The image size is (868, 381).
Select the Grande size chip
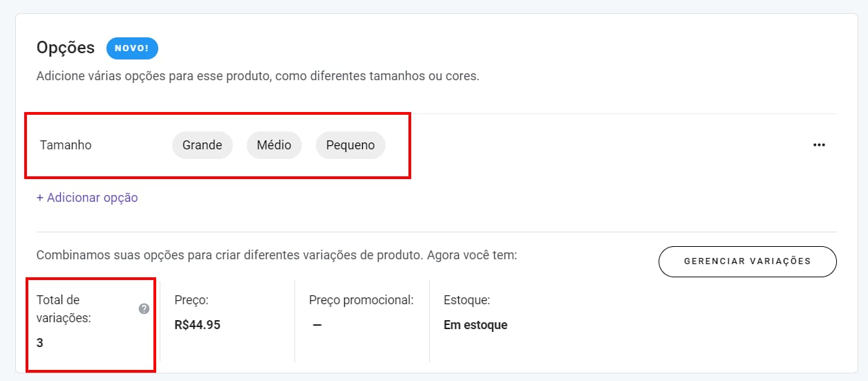[202, 145]
